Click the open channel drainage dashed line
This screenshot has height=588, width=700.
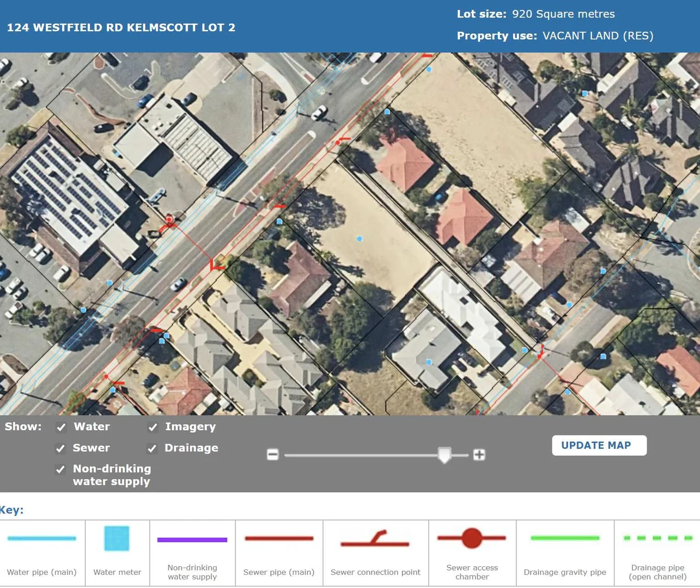pyautogui.click(x=658, y=538)
